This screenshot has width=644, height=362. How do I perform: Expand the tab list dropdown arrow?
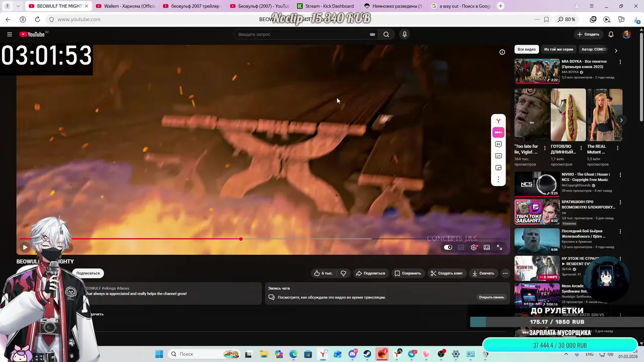(x=18, y=6)
